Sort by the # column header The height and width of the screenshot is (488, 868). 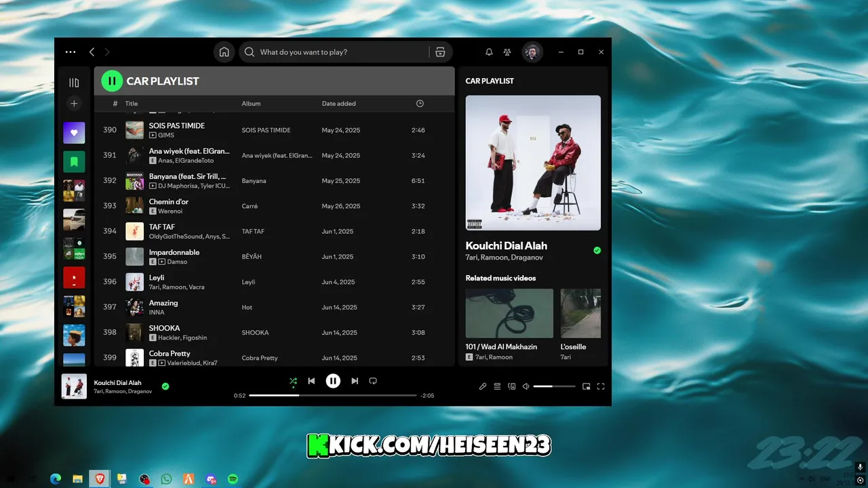(115, 104)
